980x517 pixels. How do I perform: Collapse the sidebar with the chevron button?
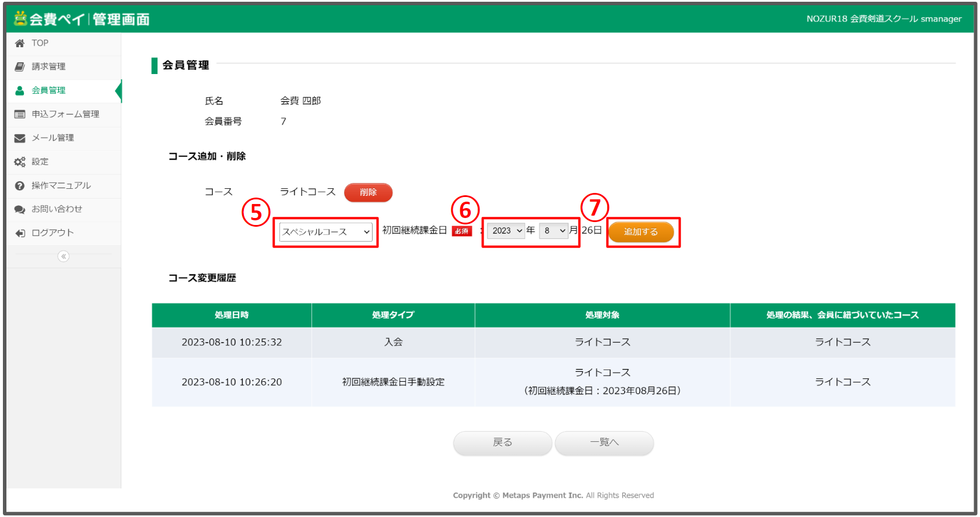point(64,256)
